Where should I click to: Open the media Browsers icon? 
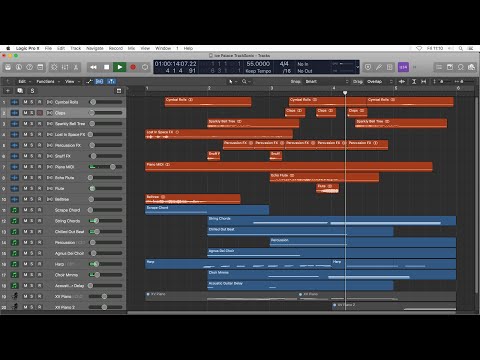tap(471, 67)
